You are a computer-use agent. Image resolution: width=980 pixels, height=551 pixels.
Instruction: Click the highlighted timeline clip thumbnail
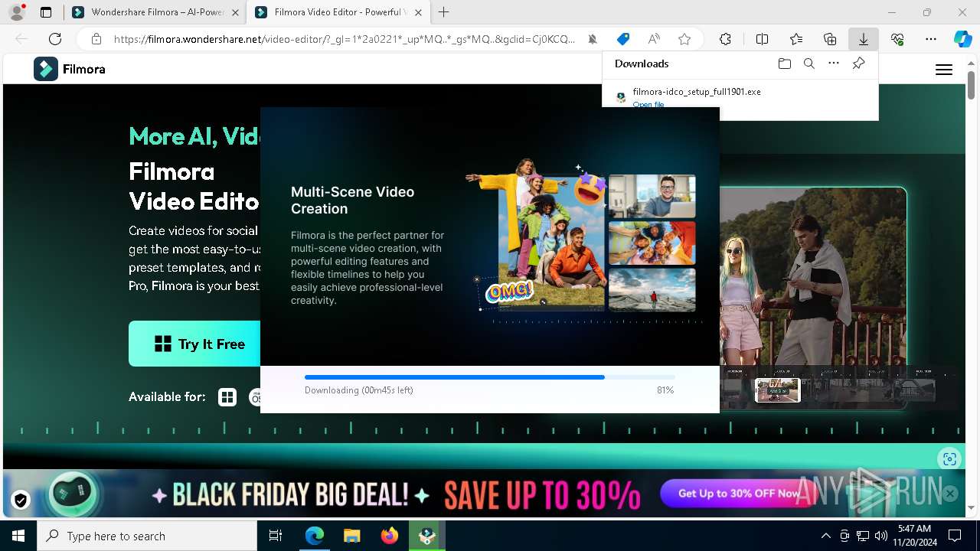(777, 390)
